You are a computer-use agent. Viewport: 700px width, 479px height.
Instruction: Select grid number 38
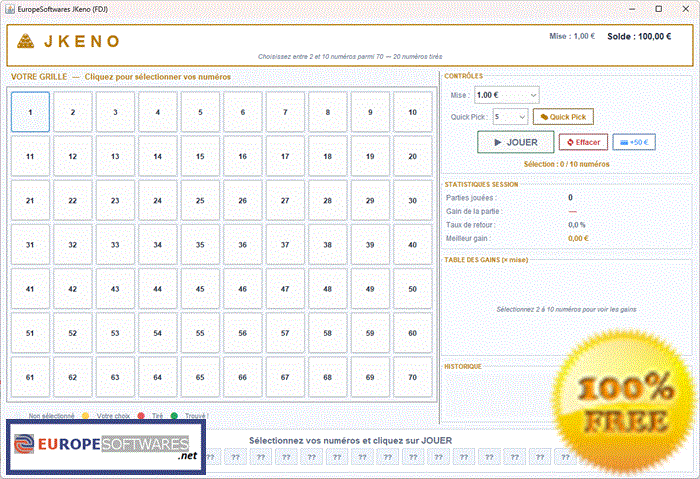tap(328, 245)
